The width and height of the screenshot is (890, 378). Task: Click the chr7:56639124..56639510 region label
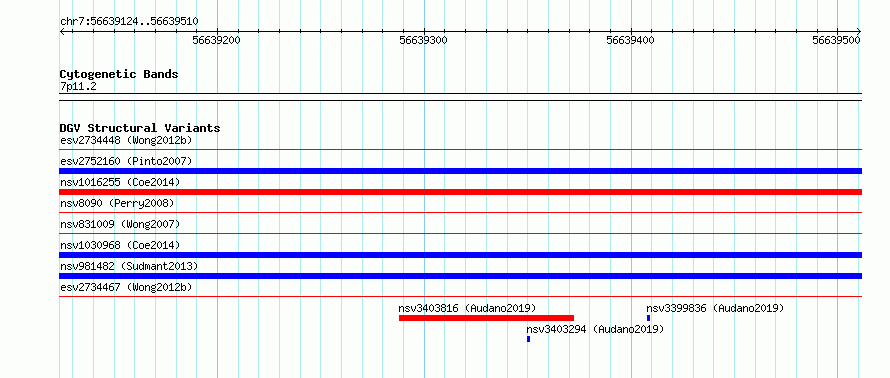coord(129,22)
